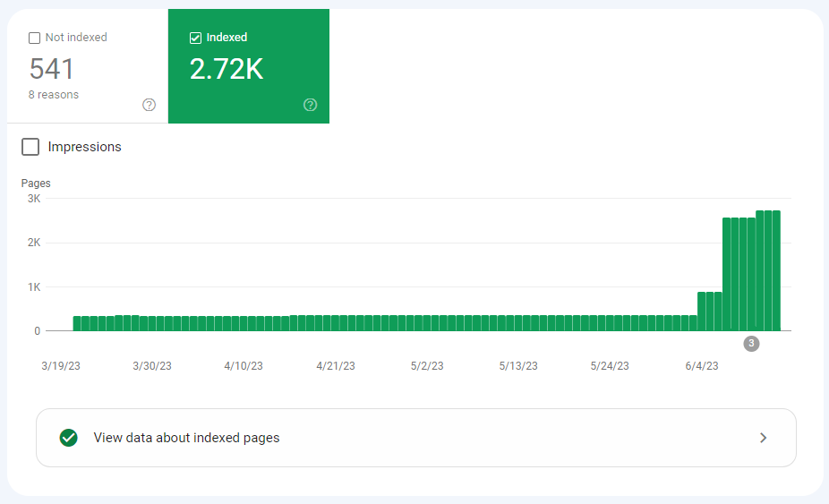
Task: Uncheck the Indexed checkbox
Action: coord(195,38)
